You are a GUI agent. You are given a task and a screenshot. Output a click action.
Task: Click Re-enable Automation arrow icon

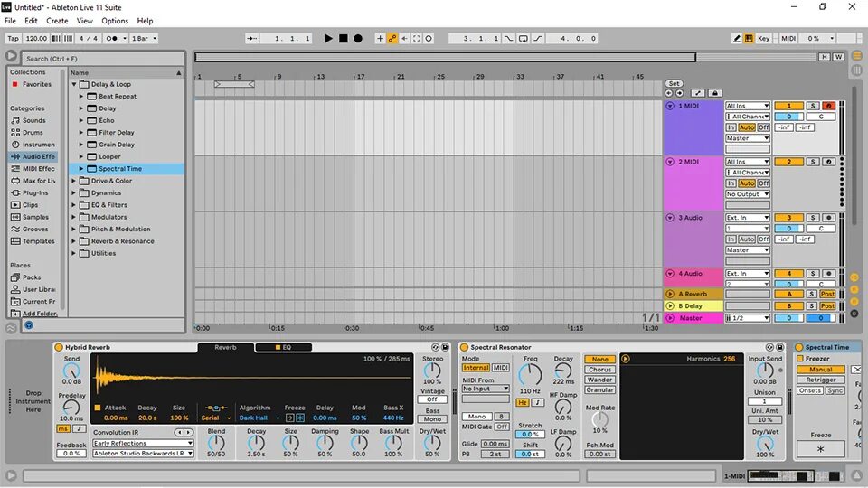404,38
